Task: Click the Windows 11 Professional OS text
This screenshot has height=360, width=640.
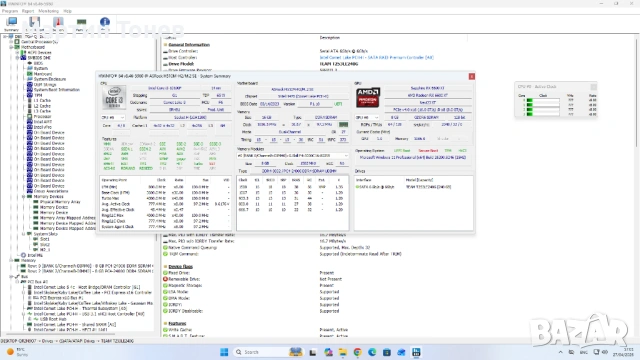Action: click(413, 158)
